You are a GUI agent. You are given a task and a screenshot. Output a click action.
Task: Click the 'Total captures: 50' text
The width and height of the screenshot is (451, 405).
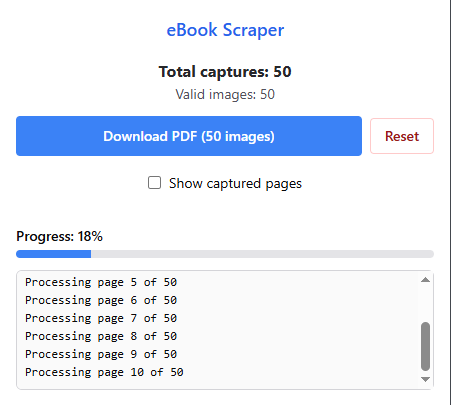tap(225, 72)
